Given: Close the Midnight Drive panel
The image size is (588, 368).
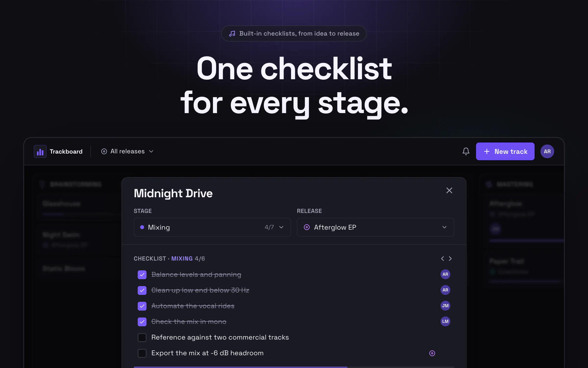Looking at the screenshot, I should (449, 190).
